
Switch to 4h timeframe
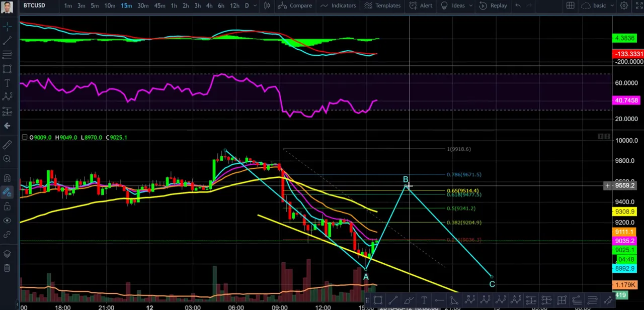(x=209, y=6)
